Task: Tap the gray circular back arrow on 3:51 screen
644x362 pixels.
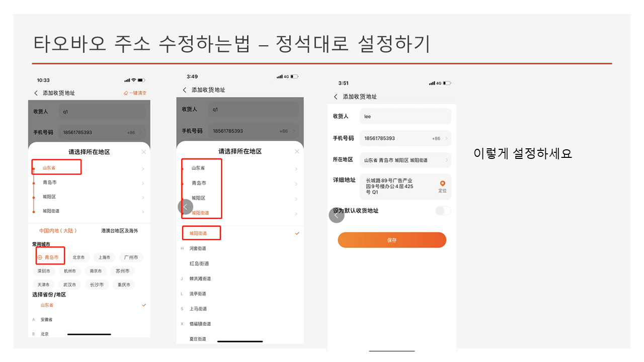Action: pyautogui.click(x=336, y=215)
